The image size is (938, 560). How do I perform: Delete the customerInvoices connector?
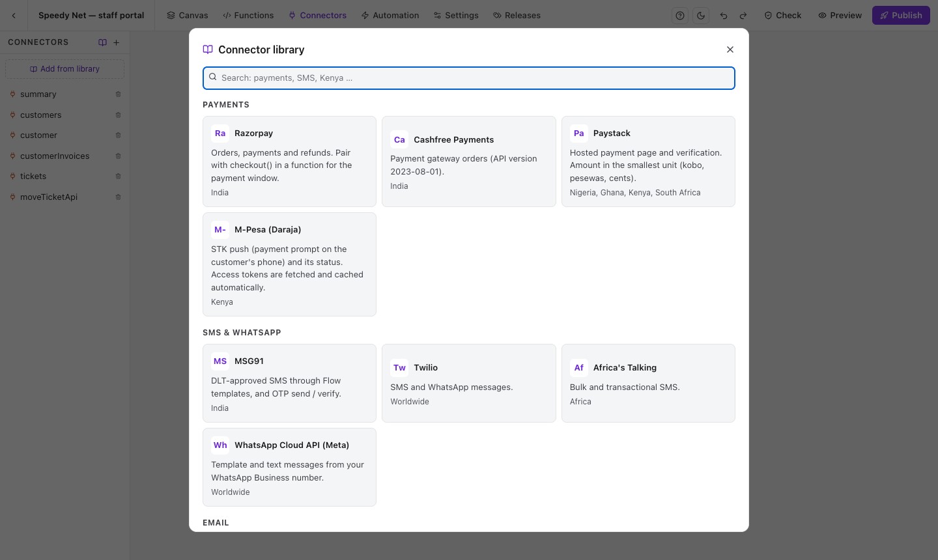pyautogui.click(x=118, y=156)
